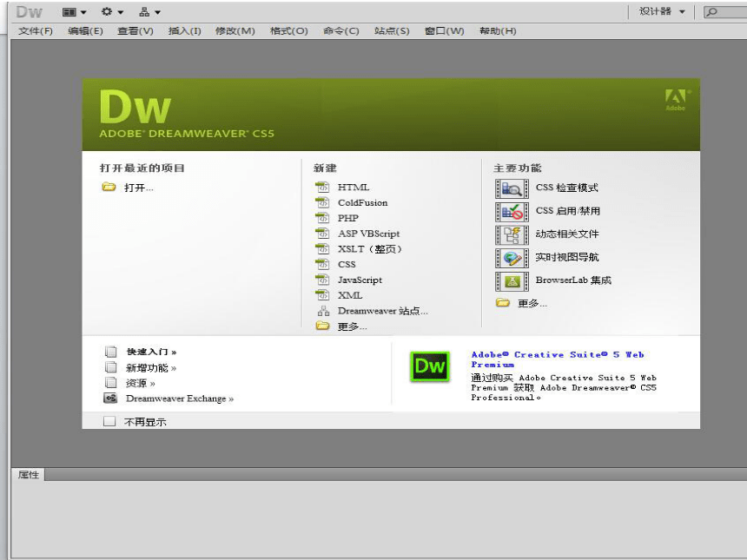Image resolution: width=747 pixels, height=560 pixels.
Task: Click the 动态相关文件 video icon
Action: click(x=512, y=234)
